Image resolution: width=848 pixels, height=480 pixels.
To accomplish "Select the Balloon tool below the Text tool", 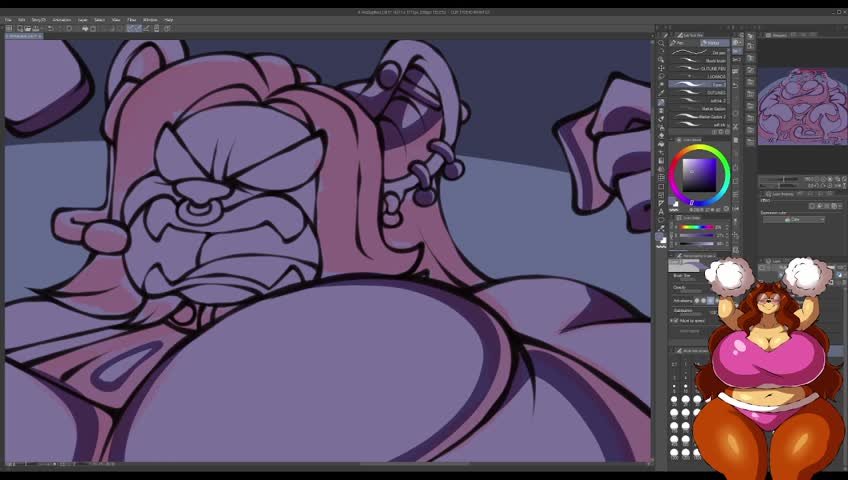I will [661, 220].
